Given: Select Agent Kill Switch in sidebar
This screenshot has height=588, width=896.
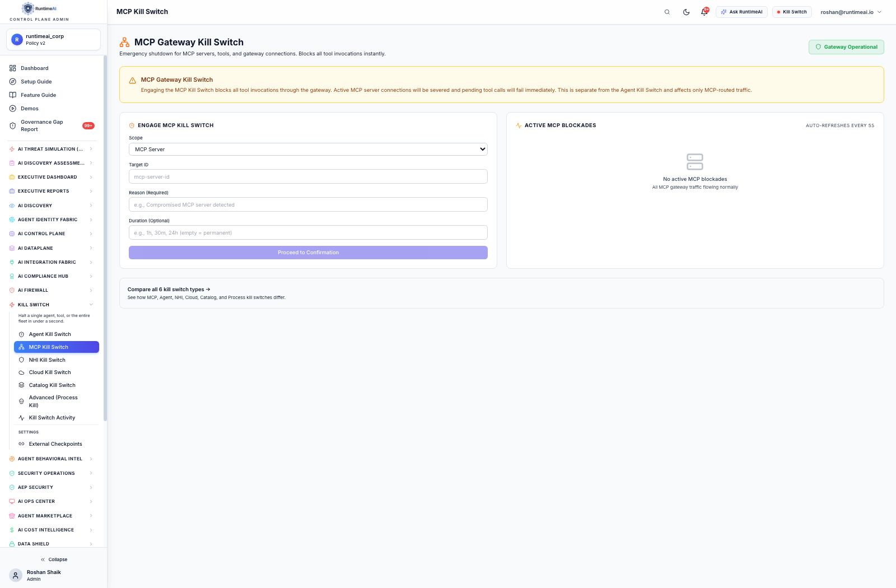Looking at the screenshot, I should 57,334.
